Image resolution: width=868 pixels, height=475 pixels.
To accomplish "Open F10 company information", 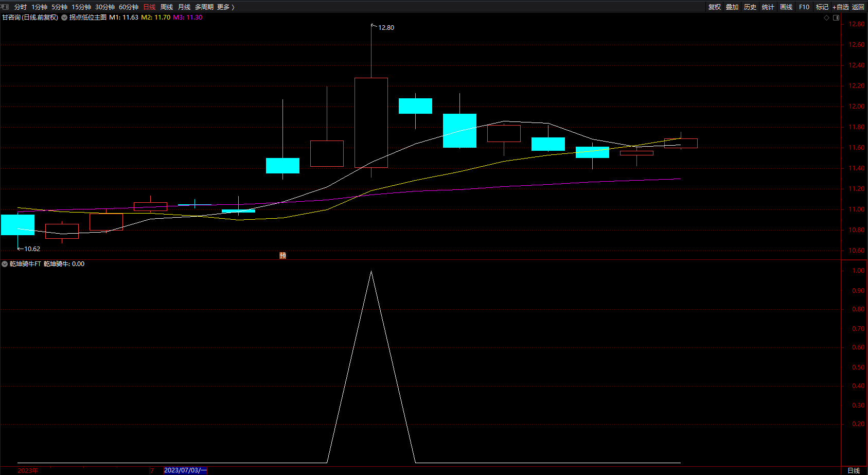I will [x=804, y=7].
